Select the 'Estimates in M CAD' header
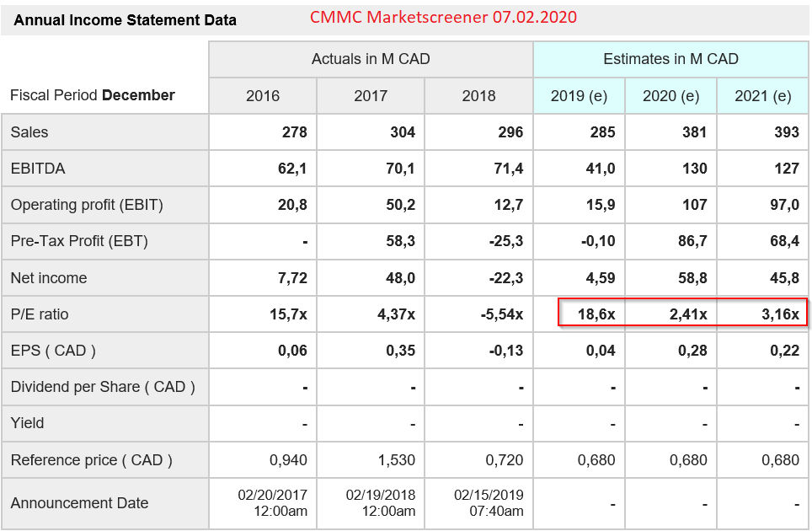Viewport: 812px width, 531px height. [x=670, y=59]
